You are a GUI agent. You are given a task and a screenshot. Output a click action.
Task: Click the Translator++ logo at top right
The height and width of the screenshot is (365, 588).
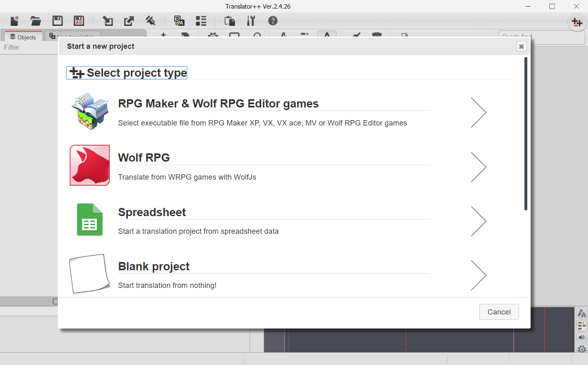pyautogui.click(x=577, y=23)
